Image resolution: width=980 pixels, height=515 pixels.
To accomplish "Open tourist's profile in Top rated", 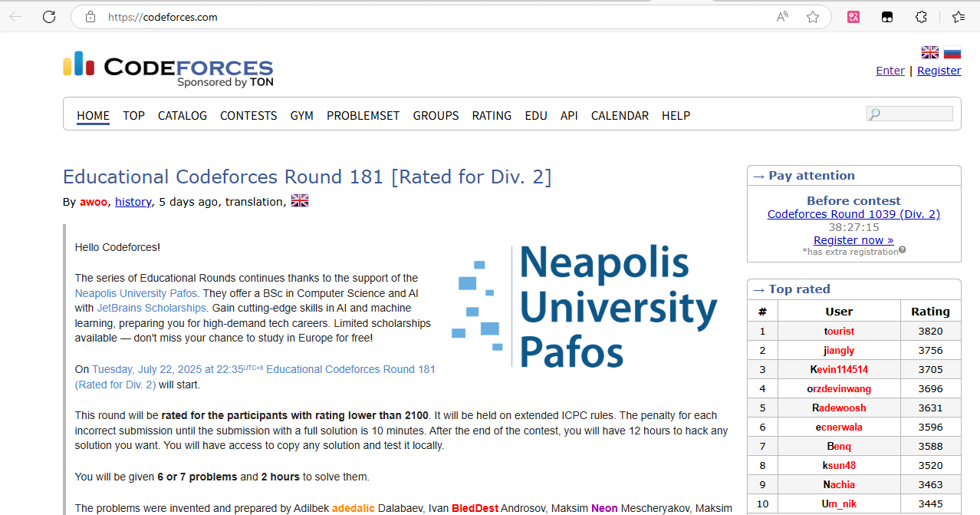I will [x=839, y=331].
